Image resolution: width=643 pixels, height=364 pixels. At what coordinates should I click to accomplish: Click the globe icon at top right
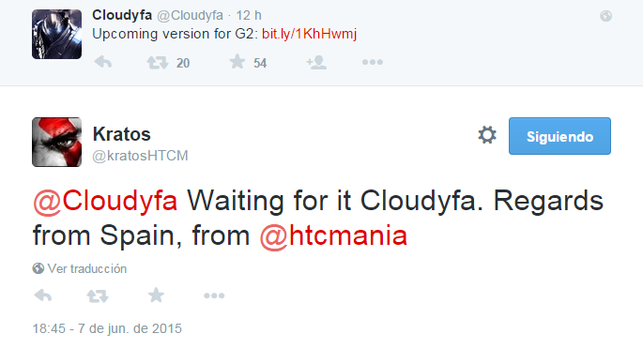605,16
